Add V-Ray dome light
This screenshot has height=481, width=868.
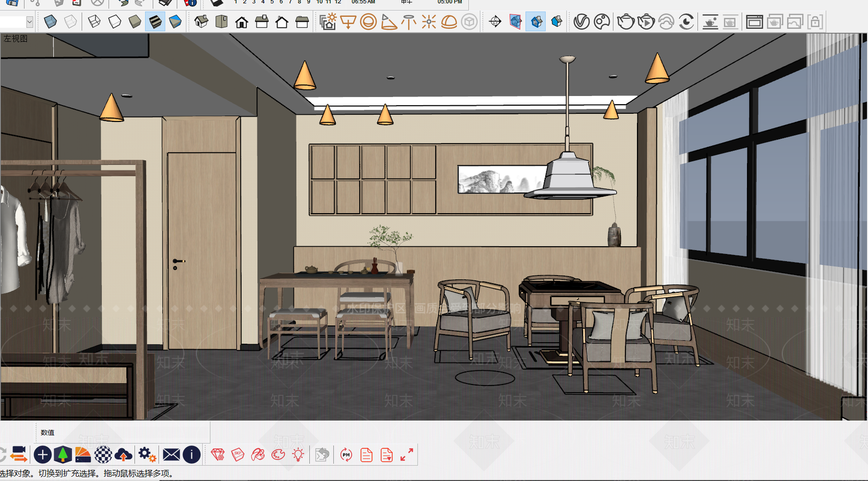449,22
